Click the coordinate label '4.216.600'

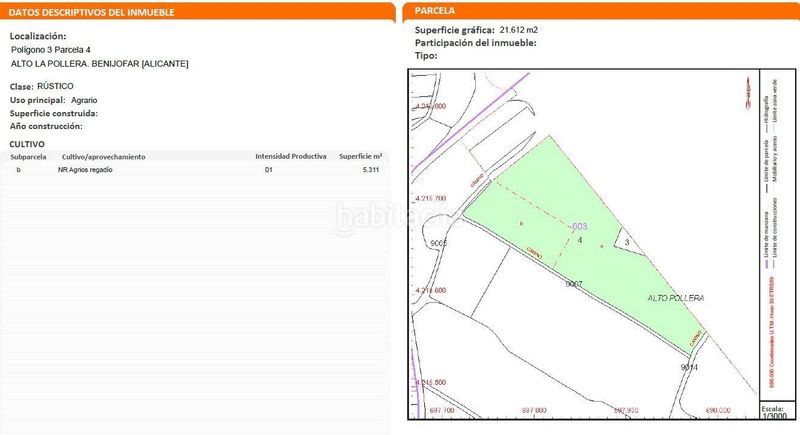point(431,290)
